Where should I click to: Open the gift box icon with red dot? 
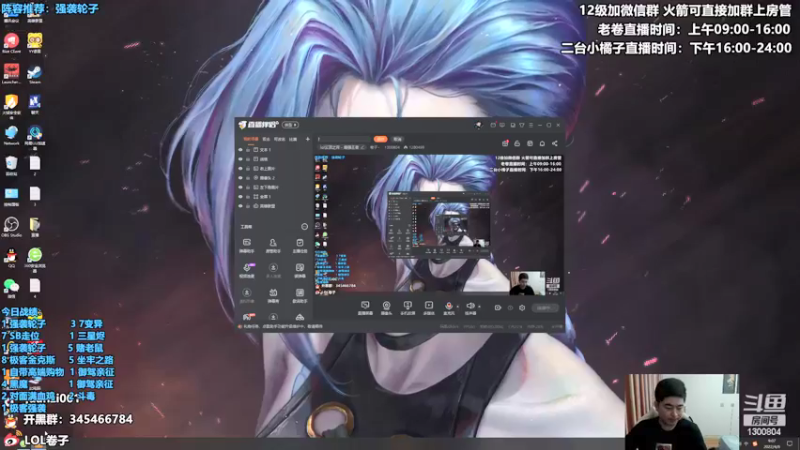click(x=505, y=143)
